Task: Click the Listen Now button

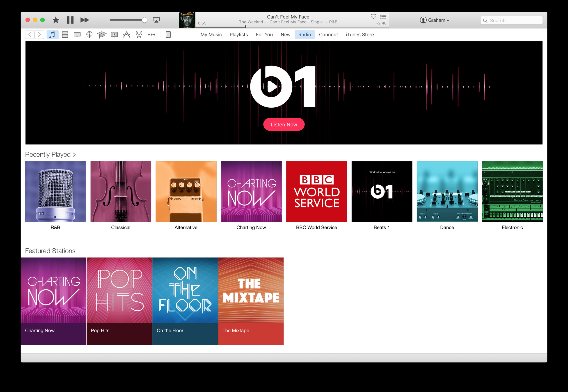Action: pos(284,124)
